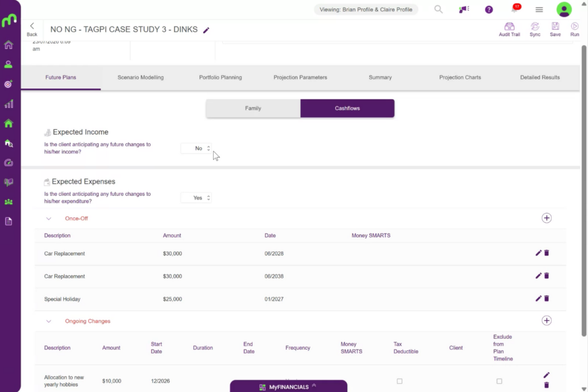Toggle Exclude from Plan Timeline checkbox for hobbies
This screenshot has width=588, height=392.
(499, 381)
